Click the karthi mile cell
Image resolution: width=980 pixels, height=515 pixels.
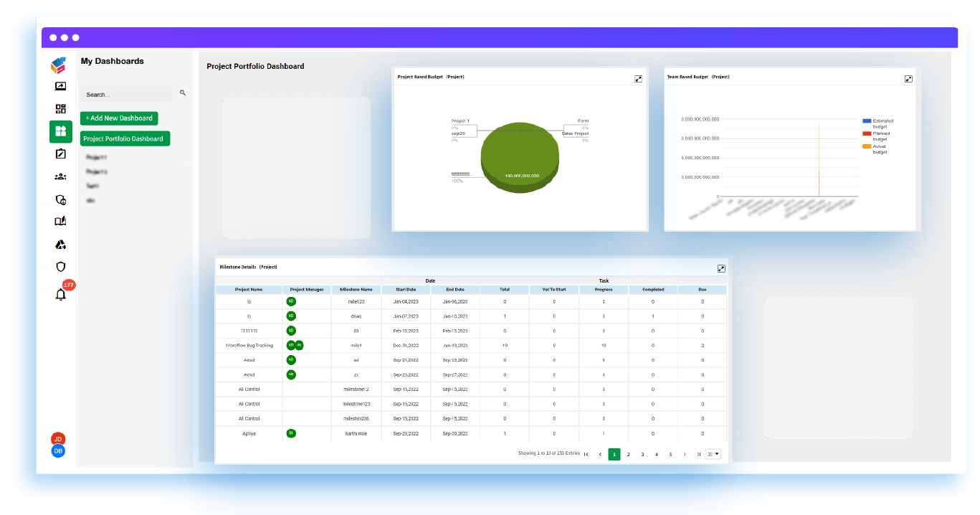pyautogui.click(x=356, y=433)
